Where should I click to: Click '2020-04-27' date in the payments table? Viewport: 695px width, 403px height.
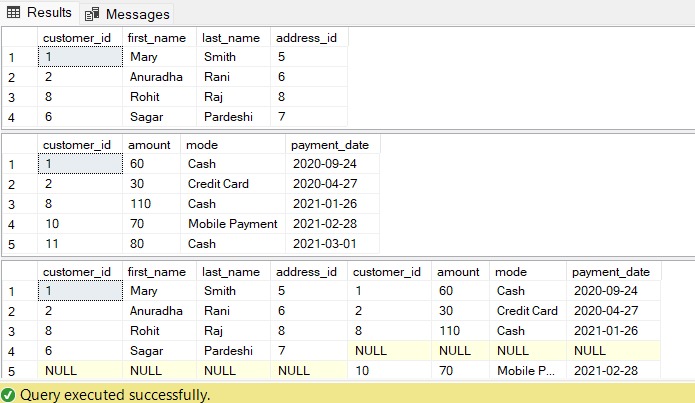pos(333,184)
